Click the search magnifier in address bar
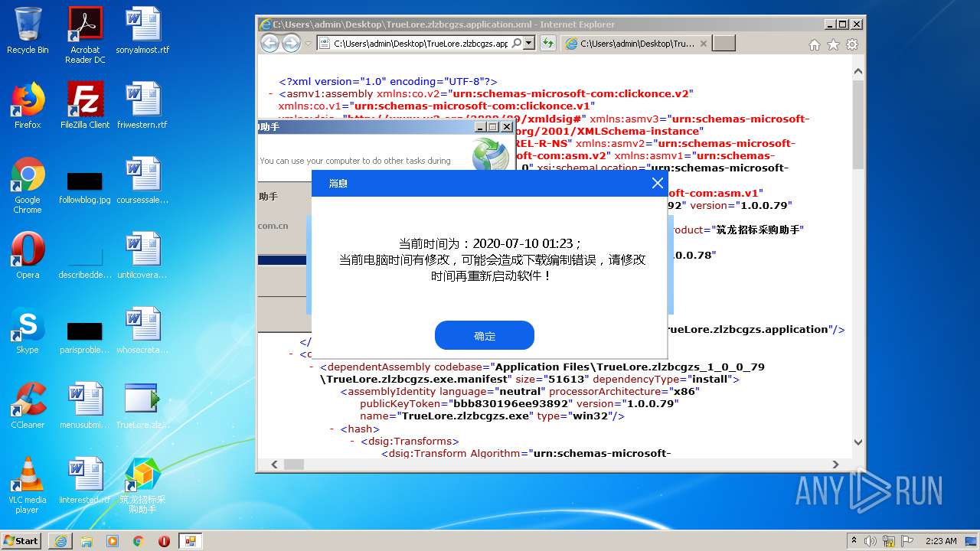The width and height of the screenshot is (980, 551). pos(516,44)
